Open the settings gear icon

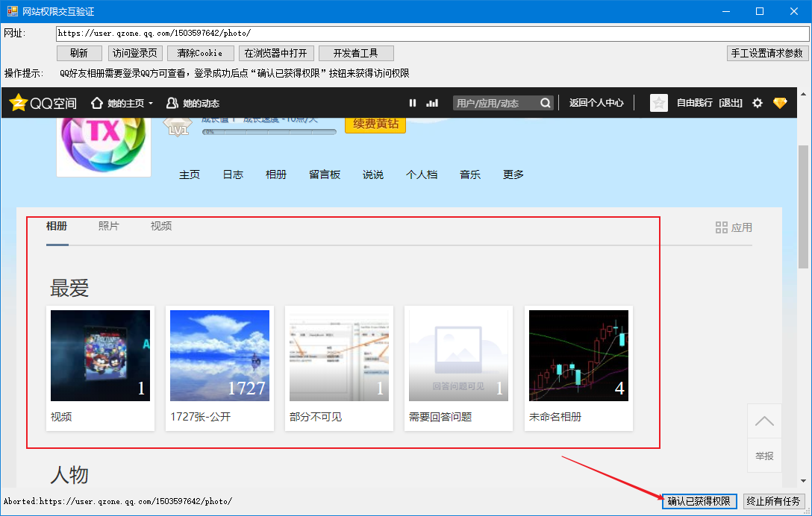757,103
